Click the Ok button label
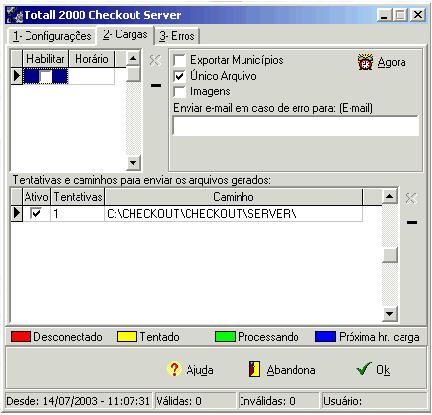 point(383,370)
